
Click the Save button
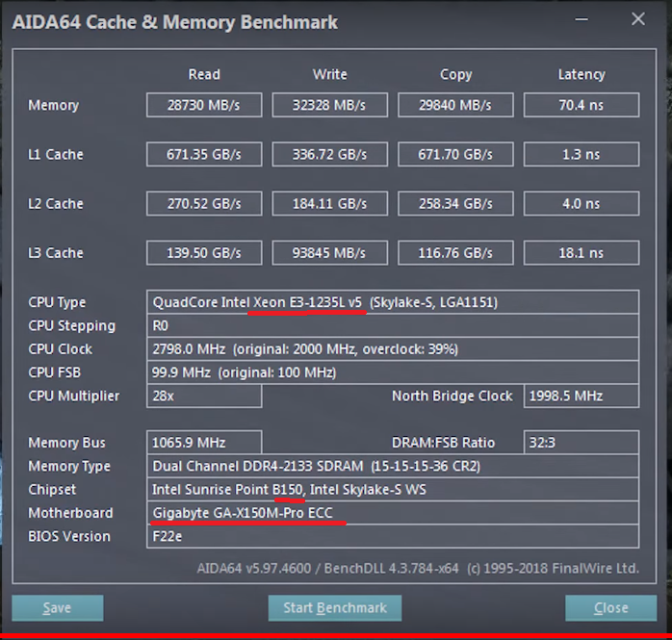[x=58, y=607]
